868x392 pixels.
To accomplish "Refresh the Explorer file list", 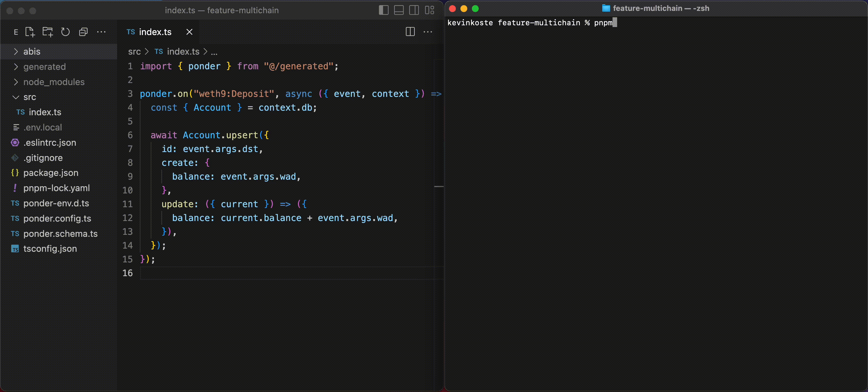I will (x=65, y=32).
